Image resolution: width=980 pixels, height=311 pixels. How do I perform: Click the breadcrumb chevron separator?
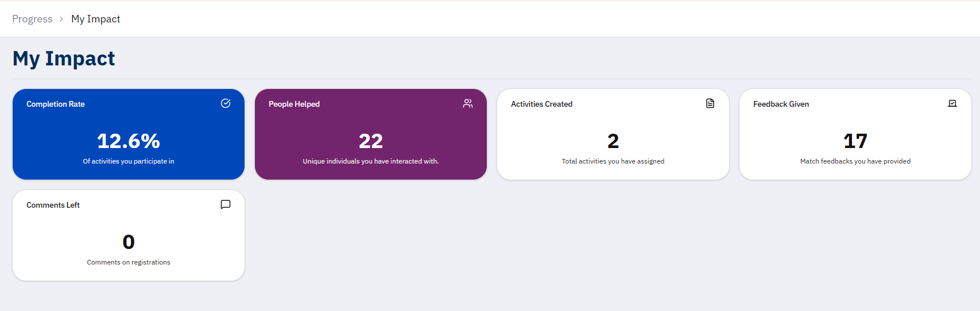pos(61,19)
